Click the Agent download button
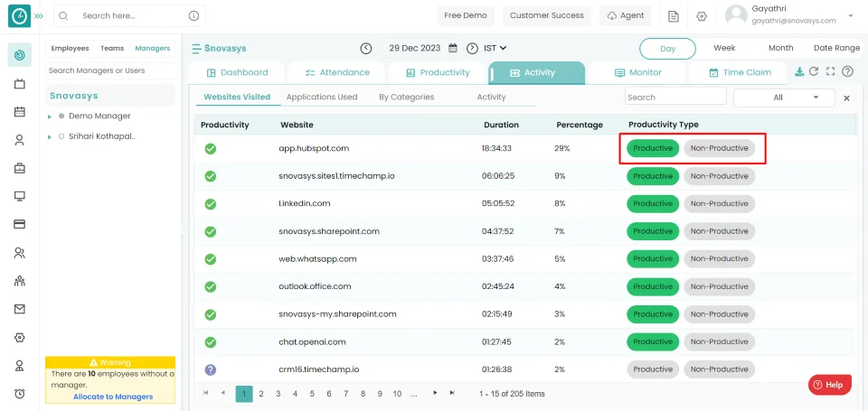The image size is (868, 411). (x=626, y=15)
